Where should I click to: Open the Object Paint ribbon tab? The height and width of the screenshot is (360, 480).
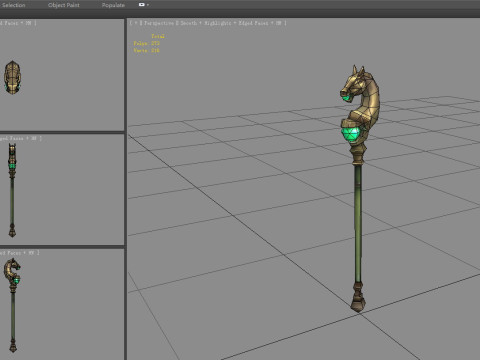coord(64,5)
